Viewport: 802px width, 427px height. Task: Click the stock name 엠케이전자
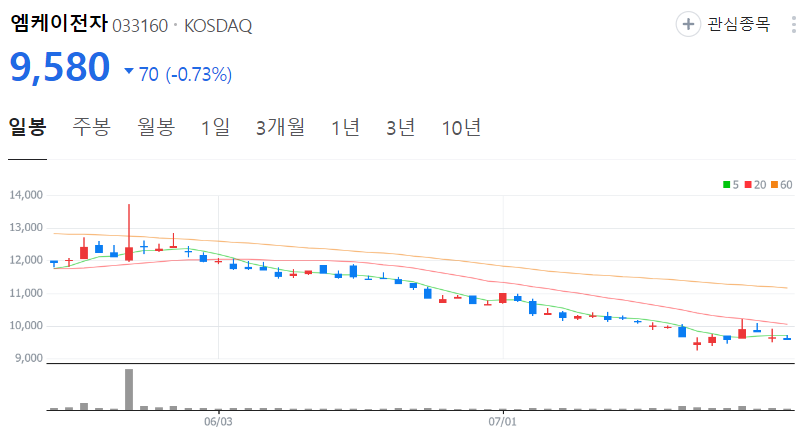59,24
